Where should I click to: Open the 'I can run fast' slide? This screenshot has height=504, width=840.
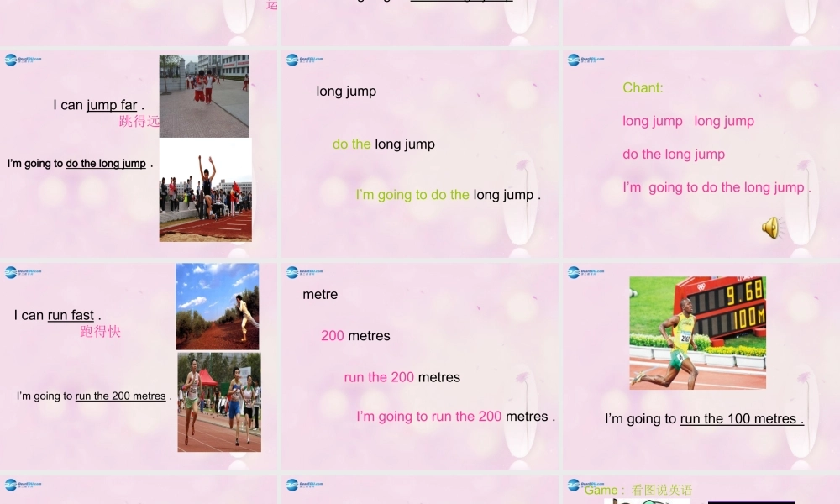(139, 366)
